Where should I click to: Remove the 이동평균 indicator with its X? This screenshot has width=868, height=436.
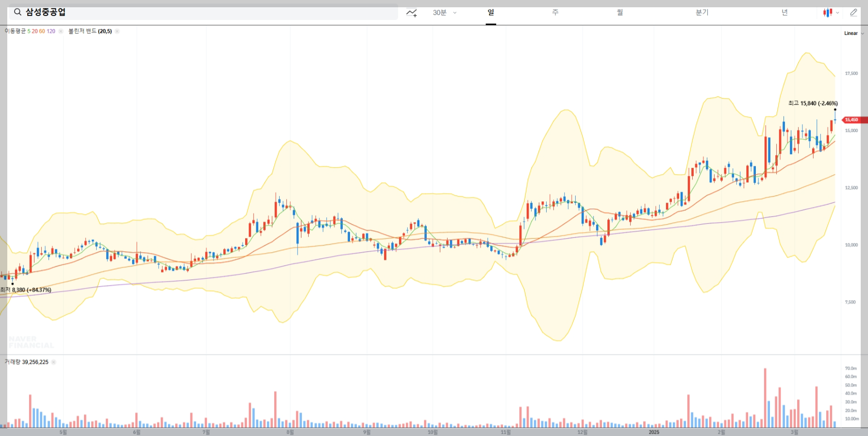click(61, 31)
